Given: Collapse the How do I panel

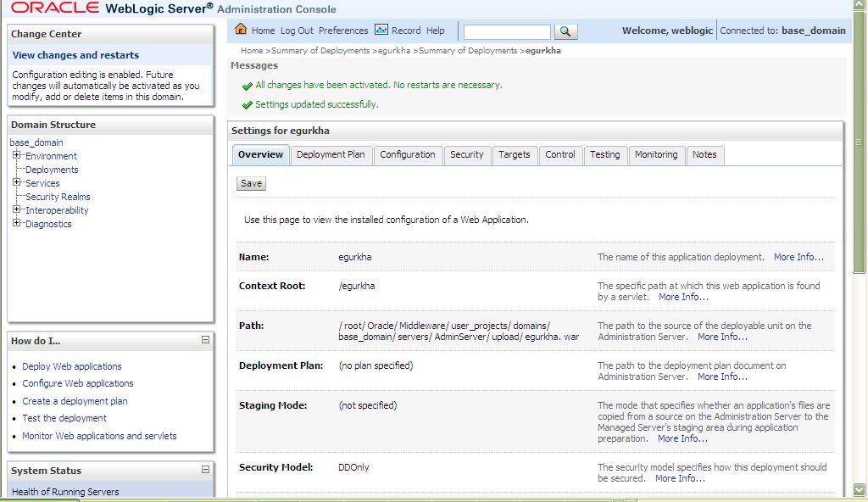Looking at the screenshot, I should (205, 340).
